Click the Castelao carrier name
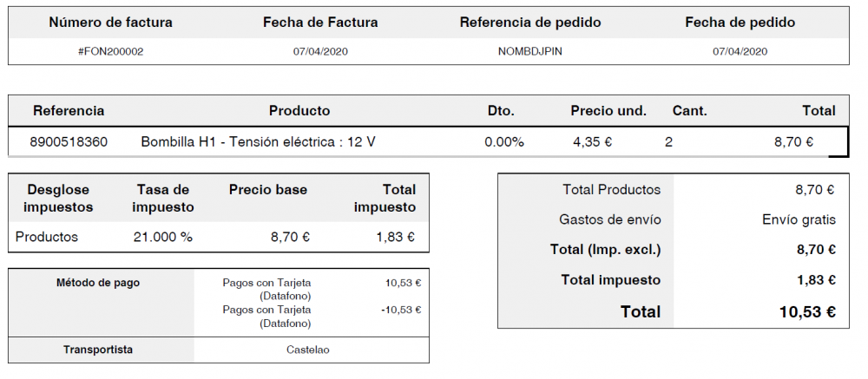Screen dimensions: 868x379 (x=308, y=350)
